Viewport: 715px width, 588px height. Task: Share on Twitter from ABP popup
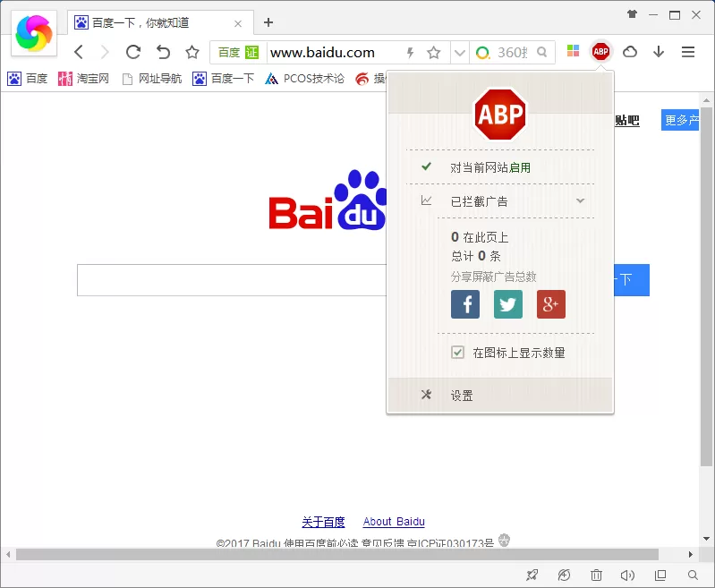coord(508,303)
